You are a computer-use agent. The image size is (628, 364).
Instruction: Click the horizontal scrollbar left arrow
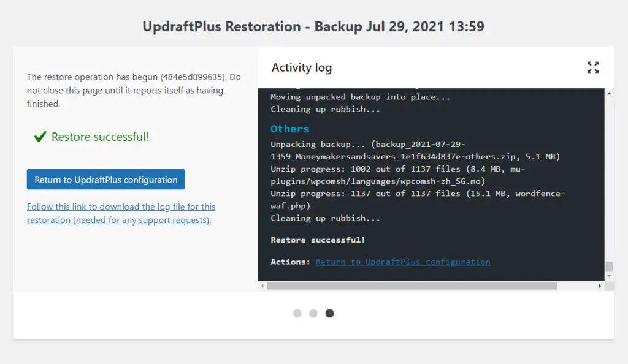tap(262, 286)
